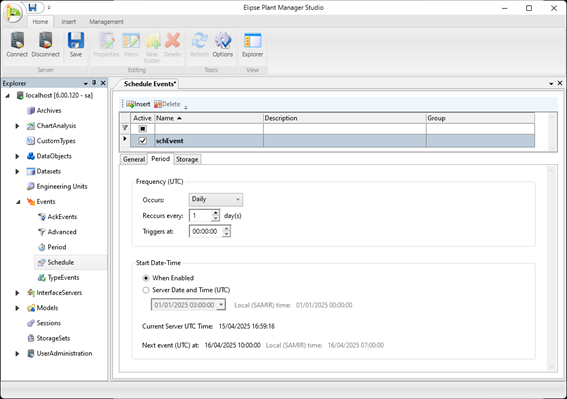Create a New Folder from the ribbon
The width and height of the screenshot is (567, 399).
tap(152, 47)
